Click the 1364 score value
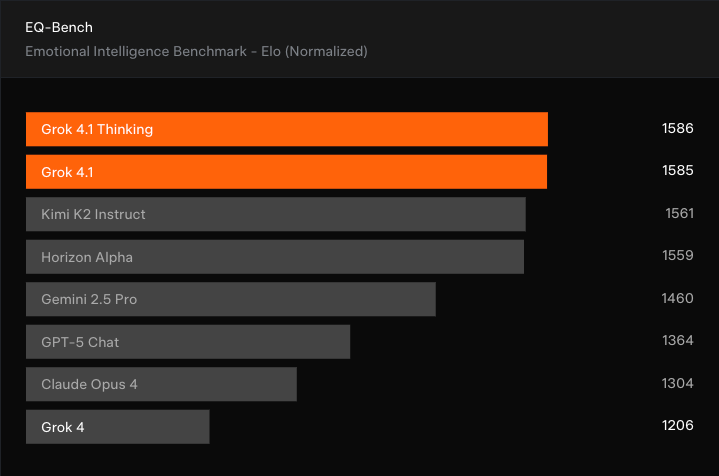This screenshot has height=476, width=719. [x=677, y=342]
